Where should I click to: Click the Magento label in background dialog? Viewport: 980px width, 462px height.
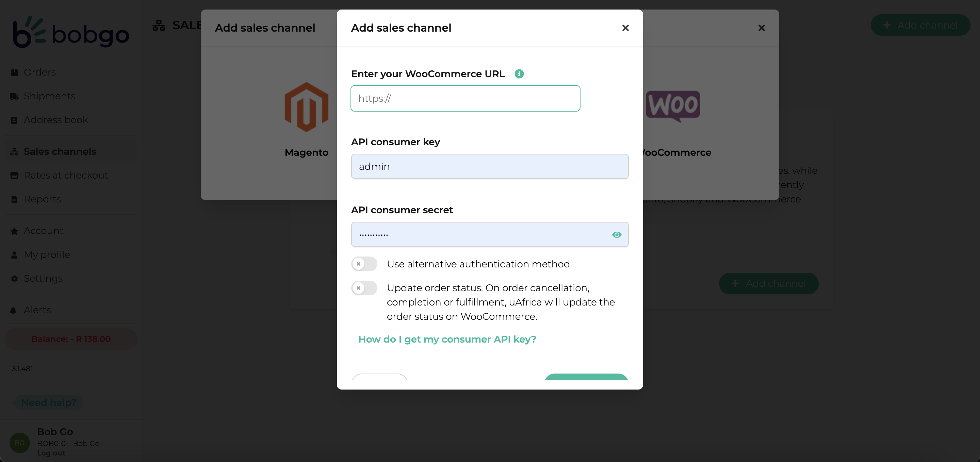[x=306, y=152]
